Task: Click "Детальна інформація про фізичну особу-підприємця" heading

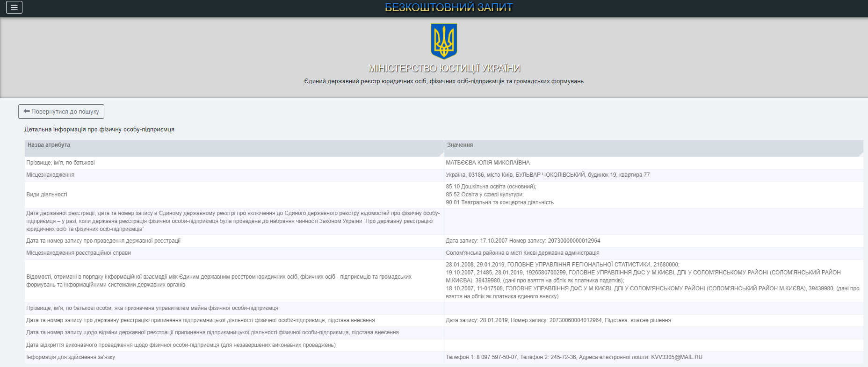Action: [x=99, y=130]
